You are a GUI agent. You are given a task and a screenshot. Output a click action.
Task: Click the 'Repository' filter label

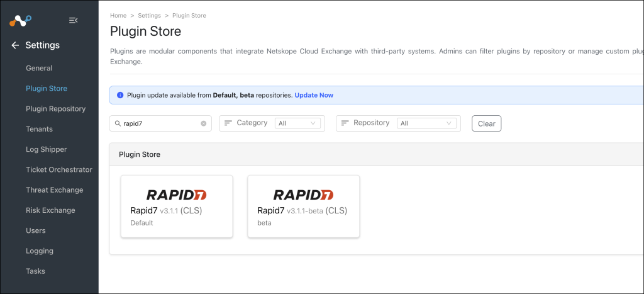tap(371, 123)
